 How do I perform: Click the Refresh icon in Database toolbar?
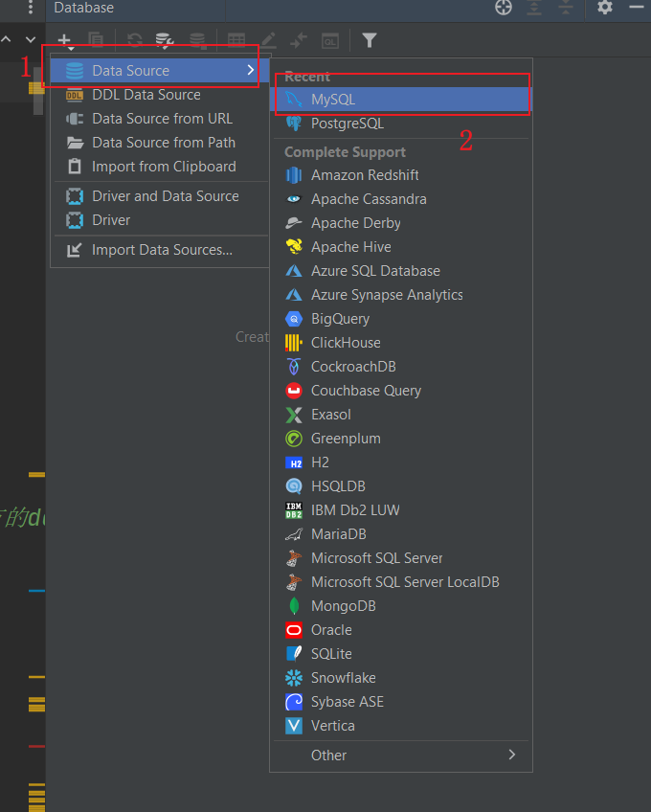(135, 40)
